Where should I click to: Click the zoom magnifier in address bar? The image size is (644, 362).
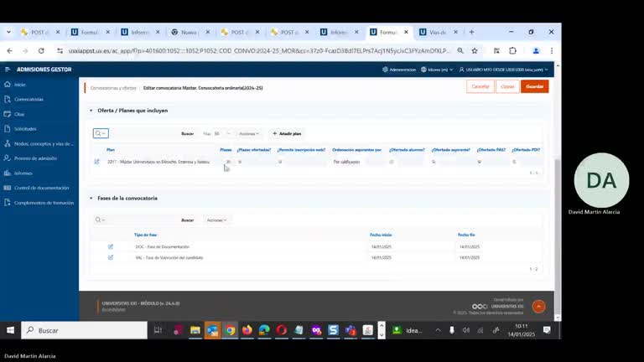(460, 51)
